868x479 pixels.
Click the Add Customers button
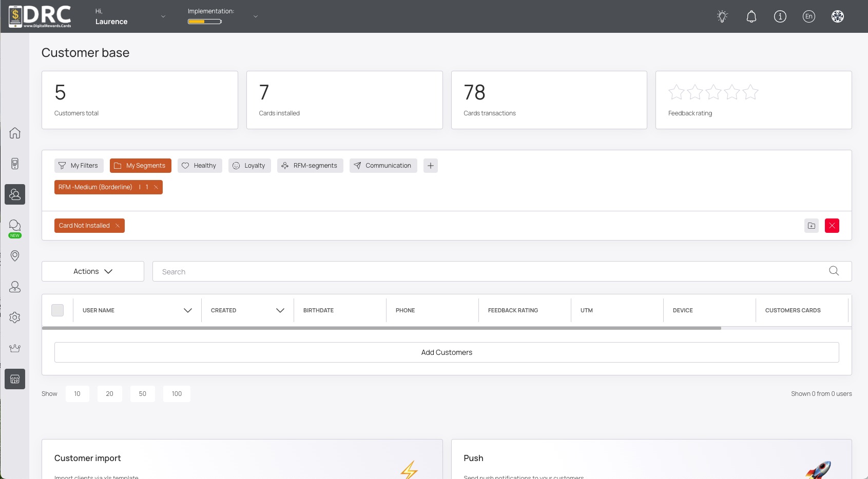click(x=447, y=352)
